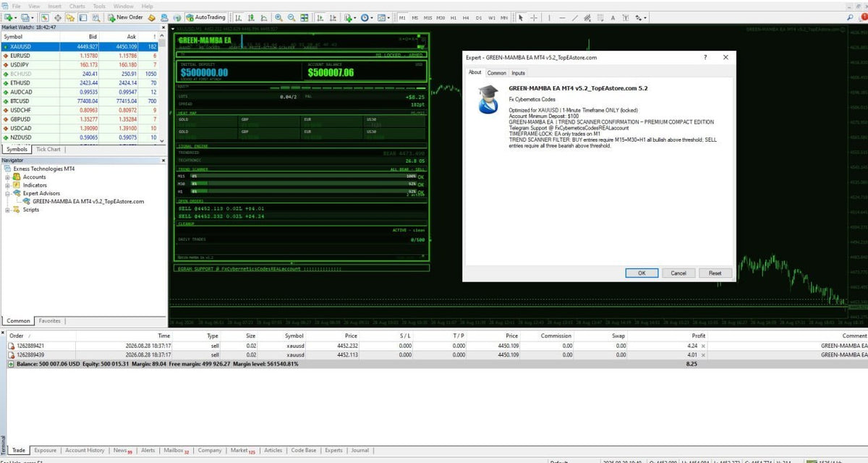Select W1 timeframe button

click(492, 17)
